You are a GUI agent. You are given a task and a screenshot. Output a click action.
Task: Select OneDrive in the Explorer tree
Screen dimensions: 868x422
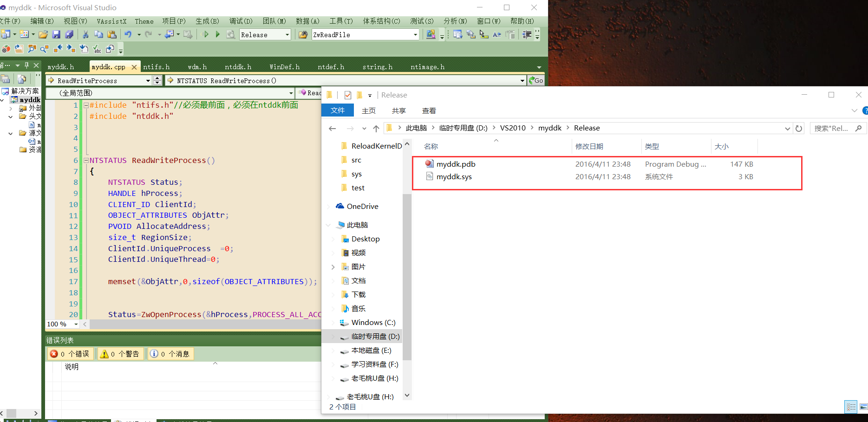[362, 207]
